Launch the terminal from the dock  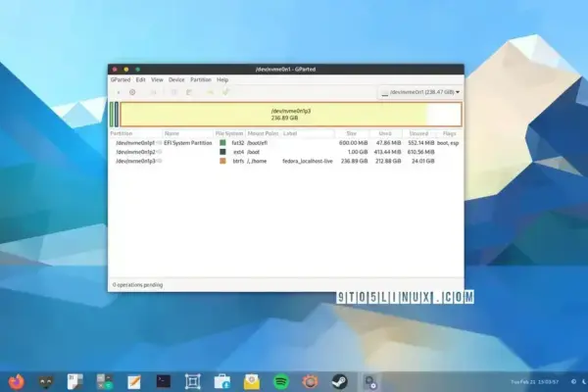(163, 381)
